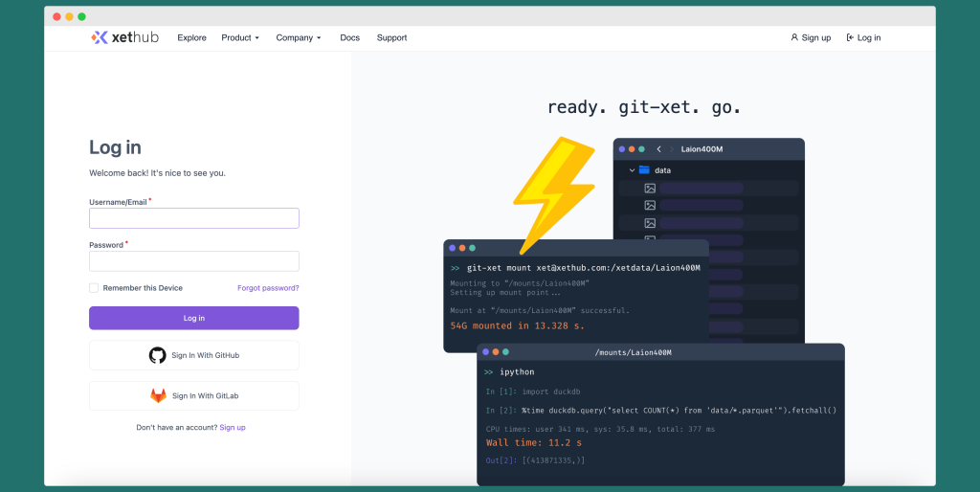Click the XetHub logo
This screenshot has width=980, height=492.
125,37
